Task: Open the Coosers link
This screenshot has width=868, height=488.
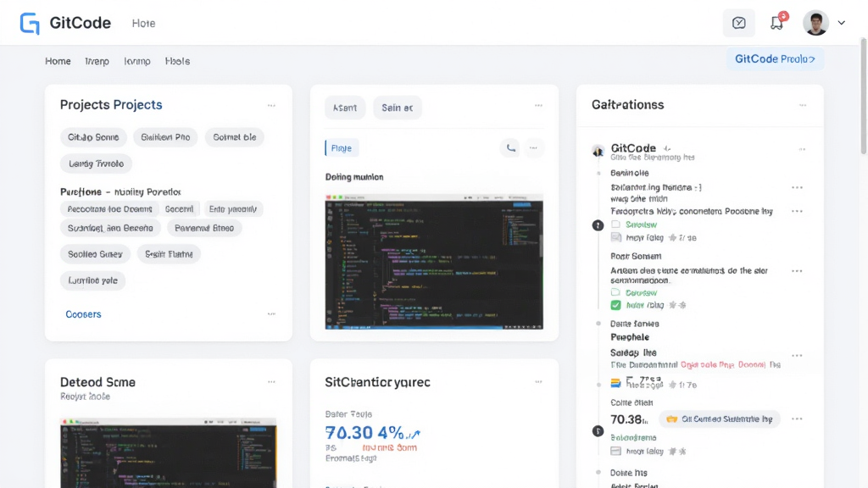Action: click(83, 314)
